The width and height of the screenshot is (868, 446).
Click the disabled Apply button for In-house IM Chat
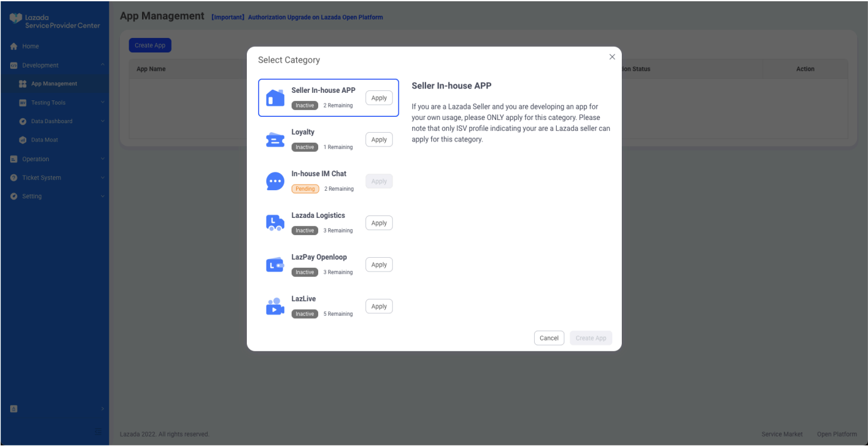click(x=379, y=181)
